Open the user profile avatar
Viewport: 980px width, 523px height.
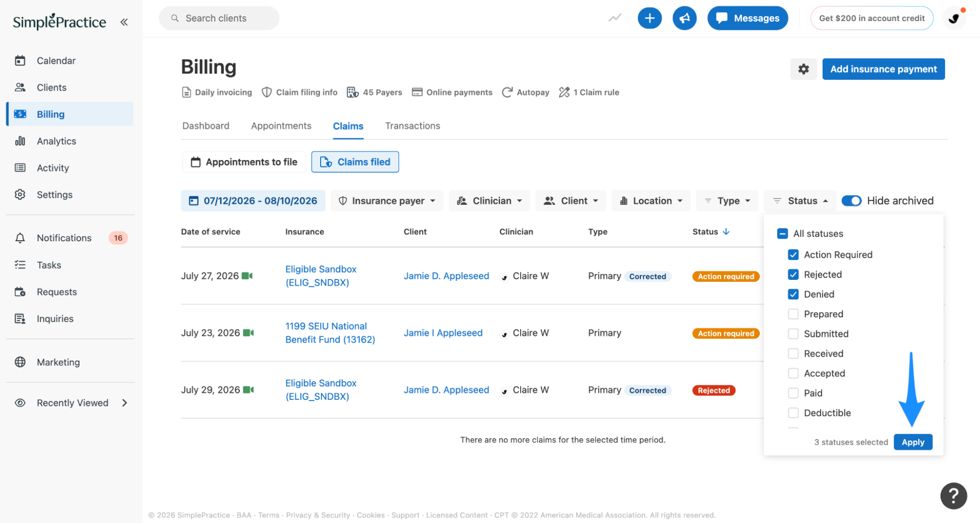point(954,18)
